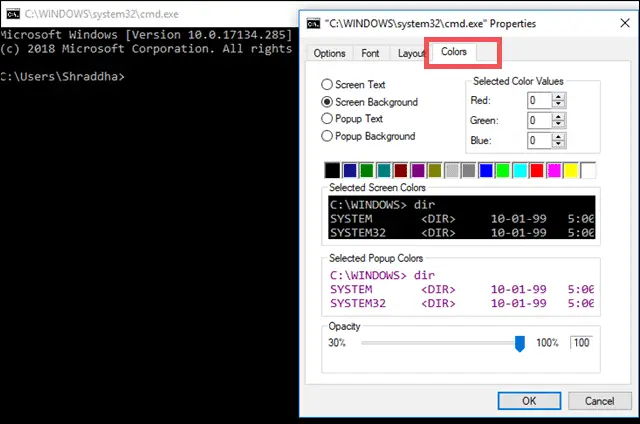Confirm changes with the OK button
Viewport: 640px width, 424px height.
(x=529, y=401)
